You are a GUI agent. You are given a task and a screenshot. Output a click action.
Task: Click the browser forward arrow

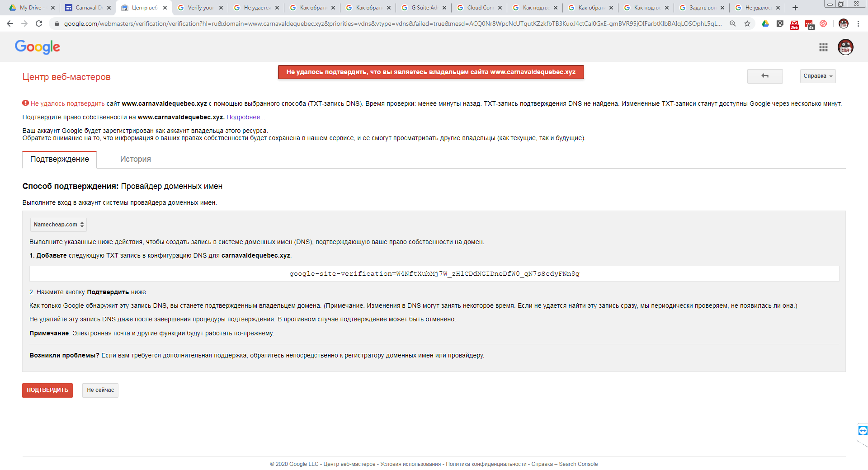[24, 23]
